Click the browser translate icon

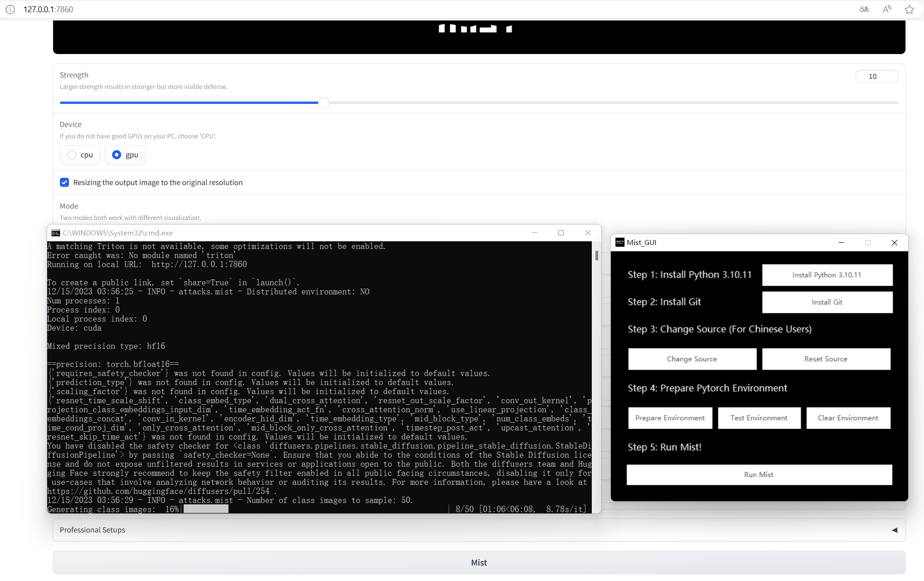coord(864,9)
